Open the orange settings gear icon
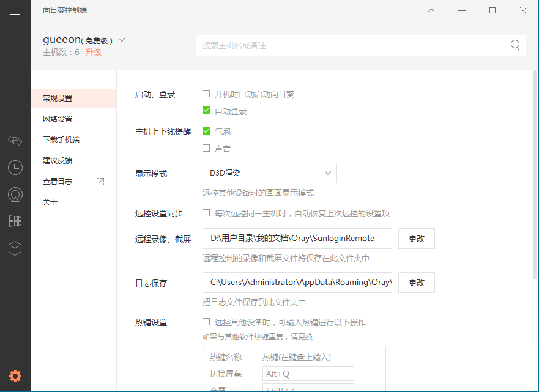This screenshot has height=392, width=539. (15, 376)
